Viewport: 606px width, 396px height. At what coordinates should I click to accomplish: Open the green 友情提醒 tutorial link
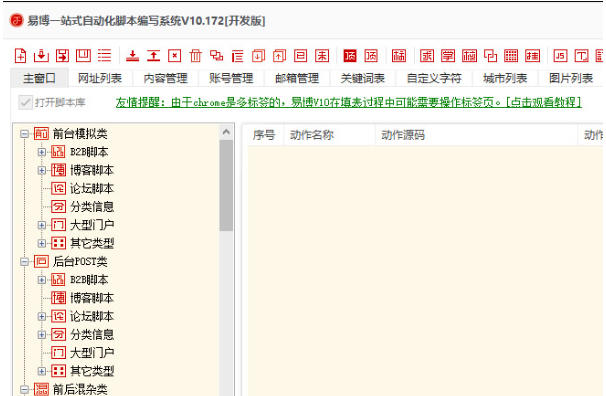pos(349,102)
